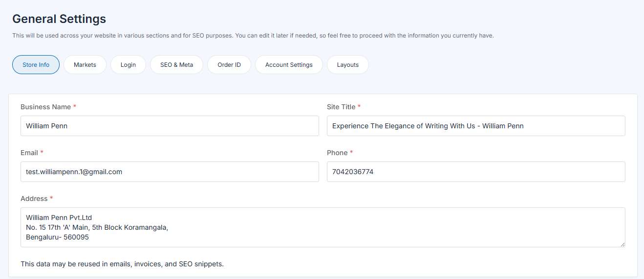Click the Address field label

pyautogui.click(x=34, y=199)
